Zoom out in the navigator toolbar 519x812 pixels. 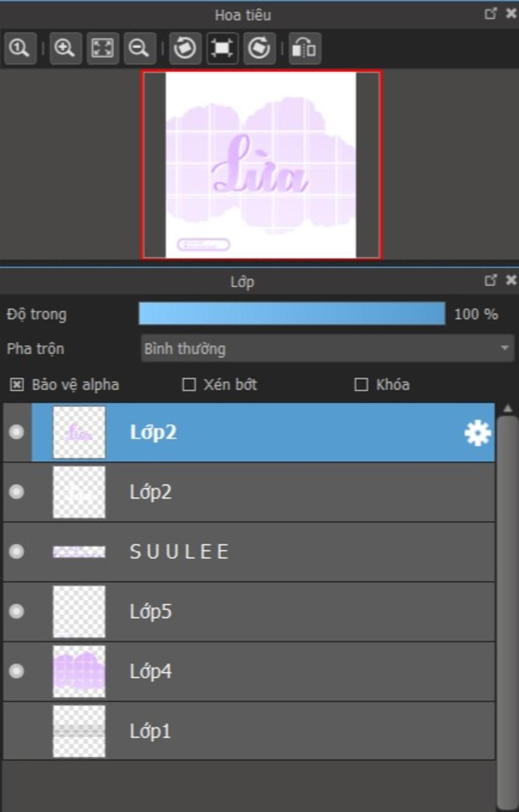[139, 49]
